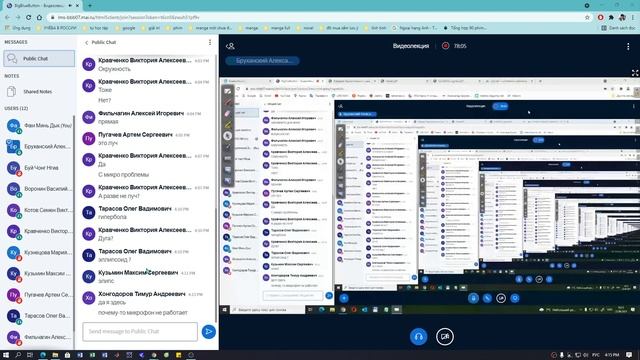Click the taskbar clock showing 4:15 PM
Image resolution: width=640 pixels, height=360 pixels.
[x=612, y=355]
